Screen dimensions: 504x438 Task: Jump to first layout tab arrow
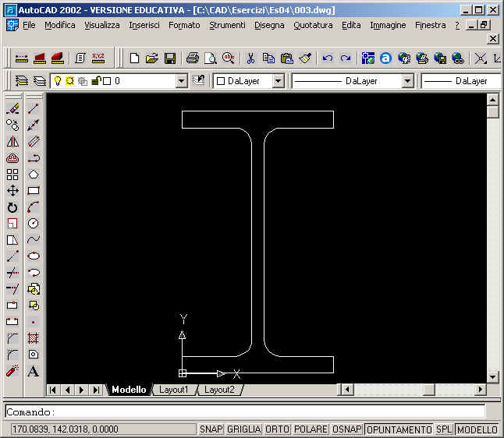(53, 390)
